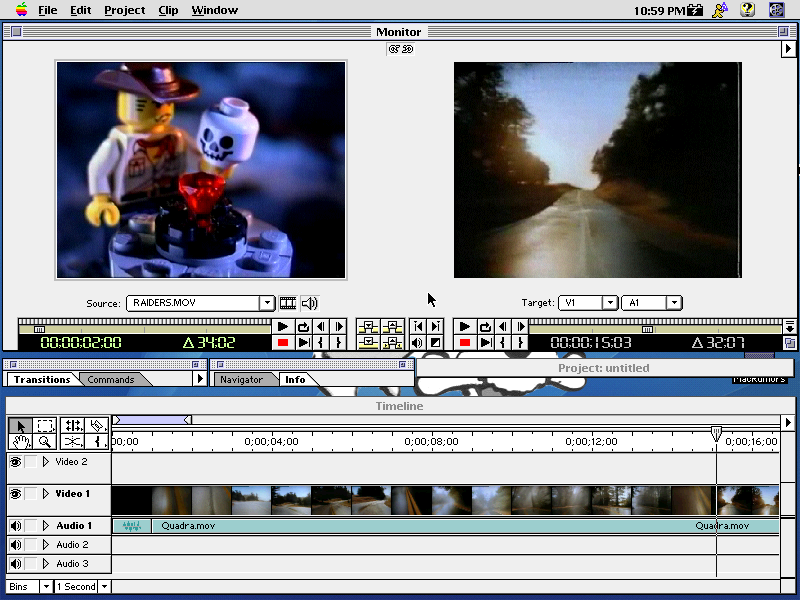
Task: Open the Timeline window flyout menu arrow
Action: click(788, 422)
